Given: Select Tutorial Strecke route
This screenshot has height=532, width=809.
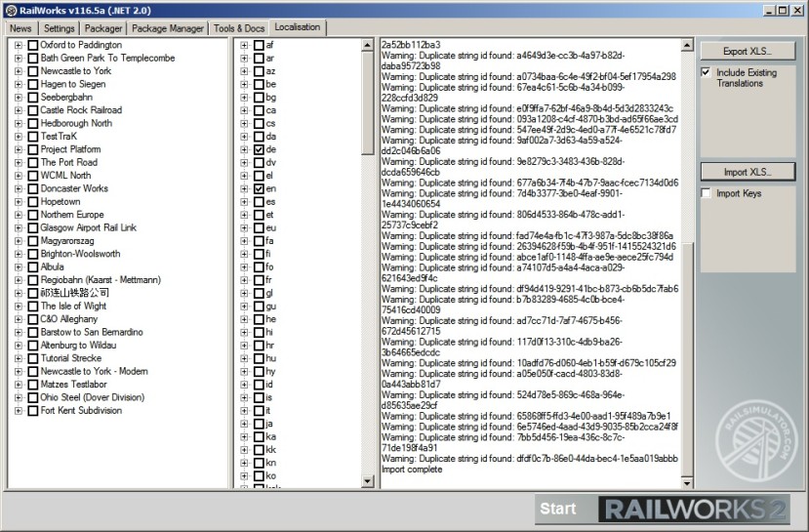Looking at the screenshot, I should tap(70, 358).
